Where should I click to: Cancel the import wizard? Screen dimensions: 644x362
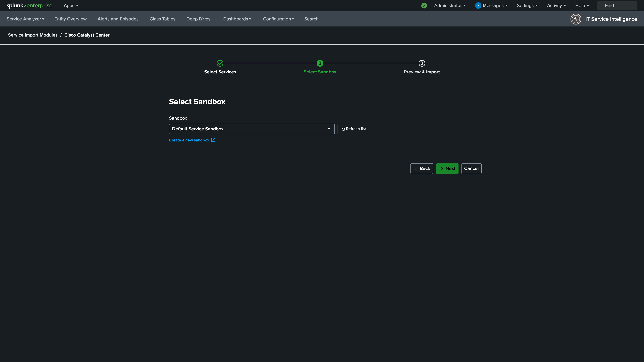471,168
